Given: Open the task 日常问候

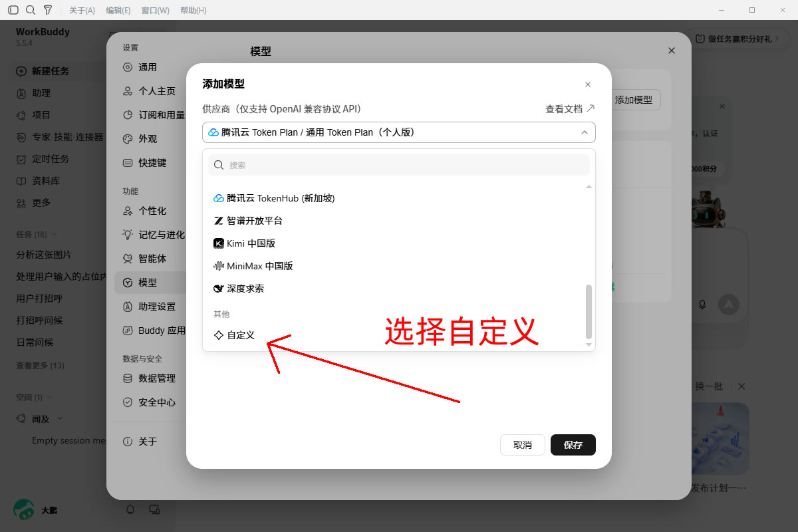Looking at the screenshot, I should coord(35,342).
